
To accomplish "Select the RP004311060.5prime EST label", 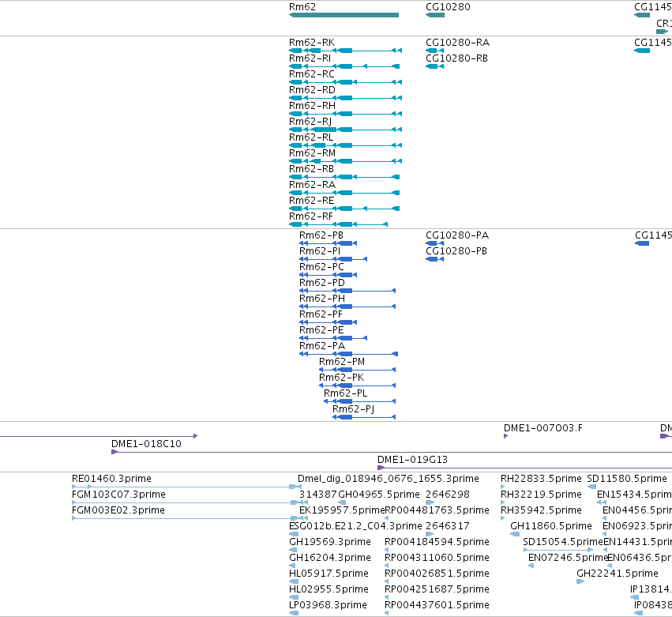I will coord(437,558).
